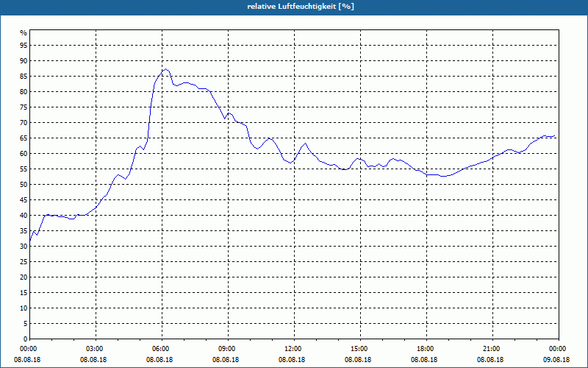
Task: Click the "09:00" time label
Action: click(x=228, y=349)
